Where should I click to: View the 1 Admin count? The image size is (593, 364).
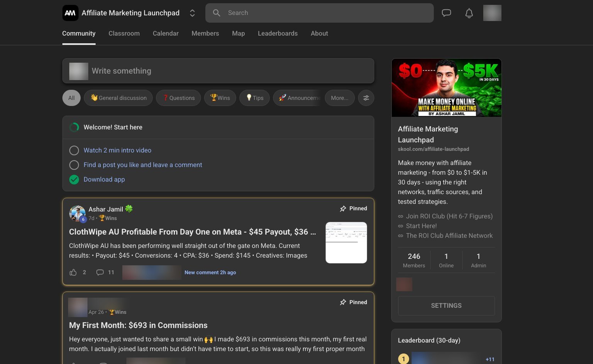tap(478, 260)
